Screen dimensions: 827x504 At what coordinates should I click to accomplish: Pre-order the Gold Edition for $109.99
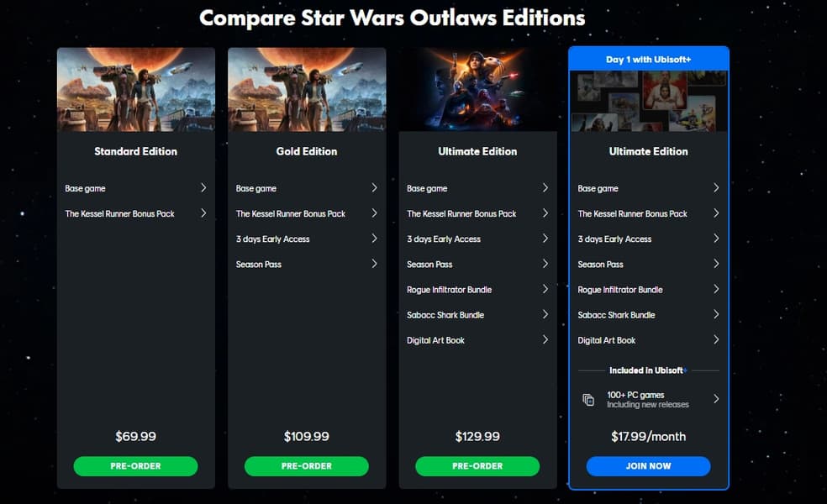[x=307, y=466]
